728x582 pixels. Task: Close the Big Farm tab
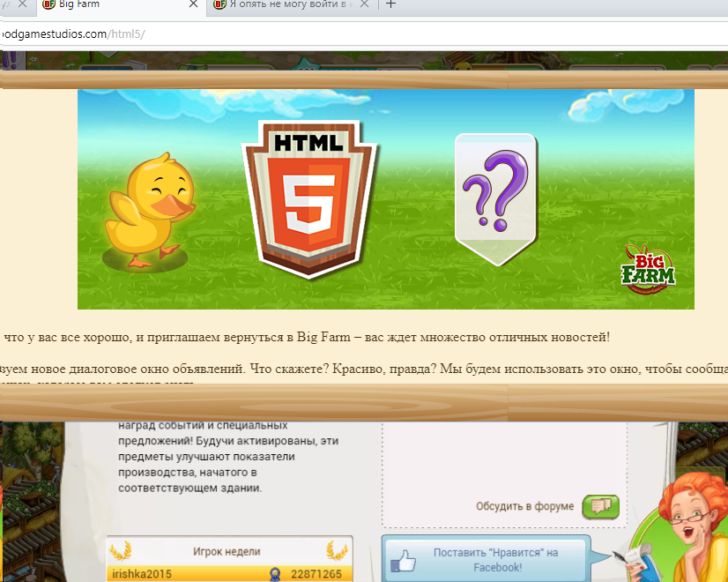point(194,4)
